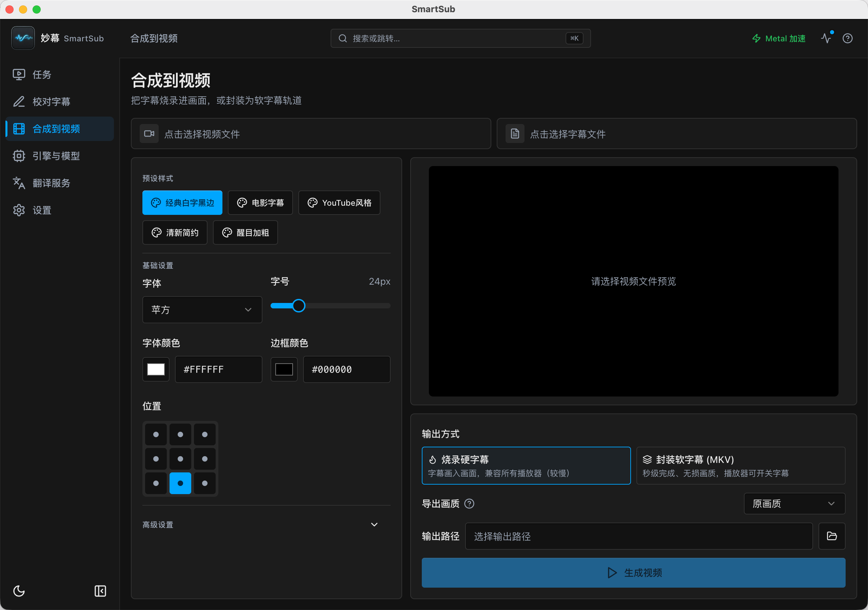The height and width of the screenshot is (610, 868).
Task: Open the 字体 苹方 font dropdown
Action: click(202, 309)
